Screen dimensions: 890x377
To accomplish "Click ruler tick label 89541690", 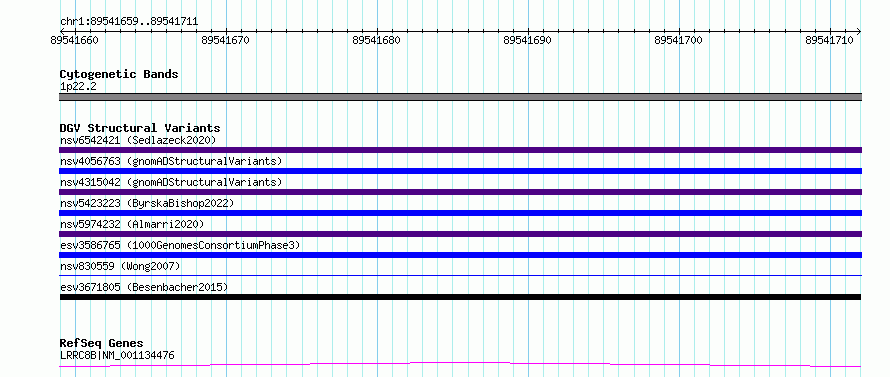I will click(x=527, y=40).
